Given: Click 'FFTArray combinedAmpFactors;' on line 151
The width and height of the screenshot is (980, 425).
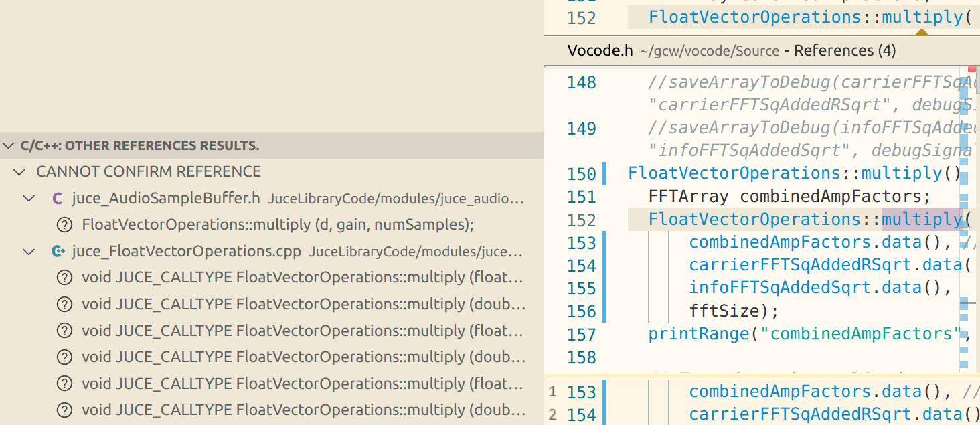Looking at the screenshot, I should pos(790,197).
